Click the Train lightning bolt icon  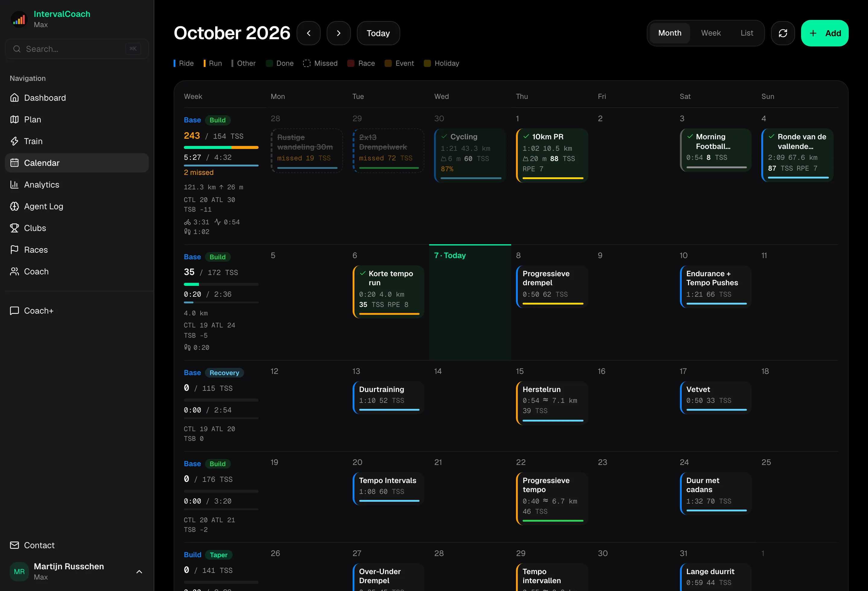14,141
